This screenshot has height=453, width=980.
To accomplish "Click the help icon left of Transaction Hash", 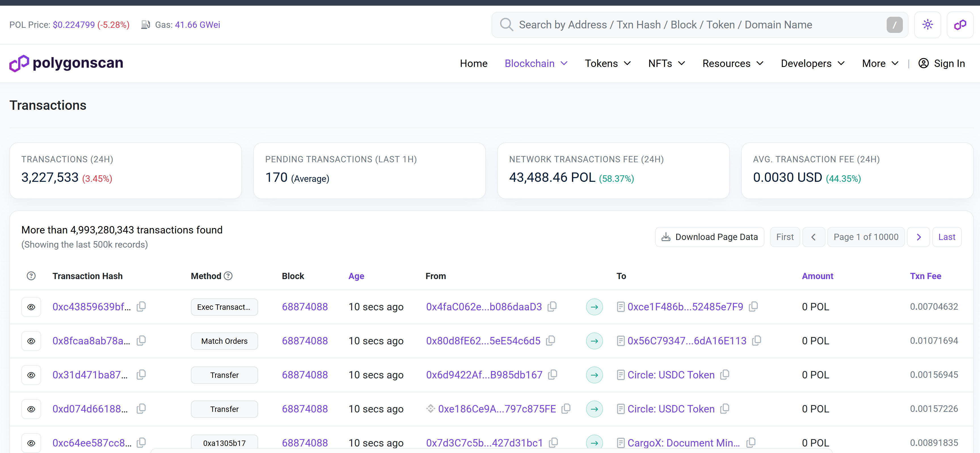I will 31,276.
